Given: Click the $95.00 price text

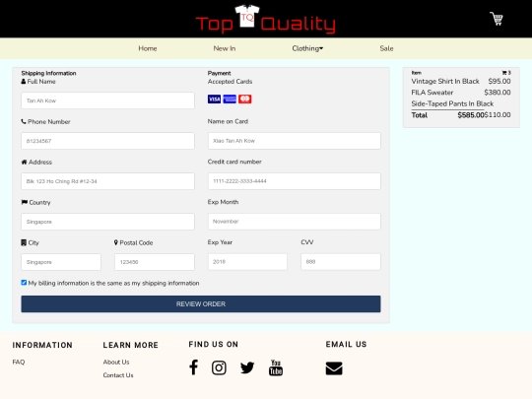Looking at the screenshot, I should point(499,81).
